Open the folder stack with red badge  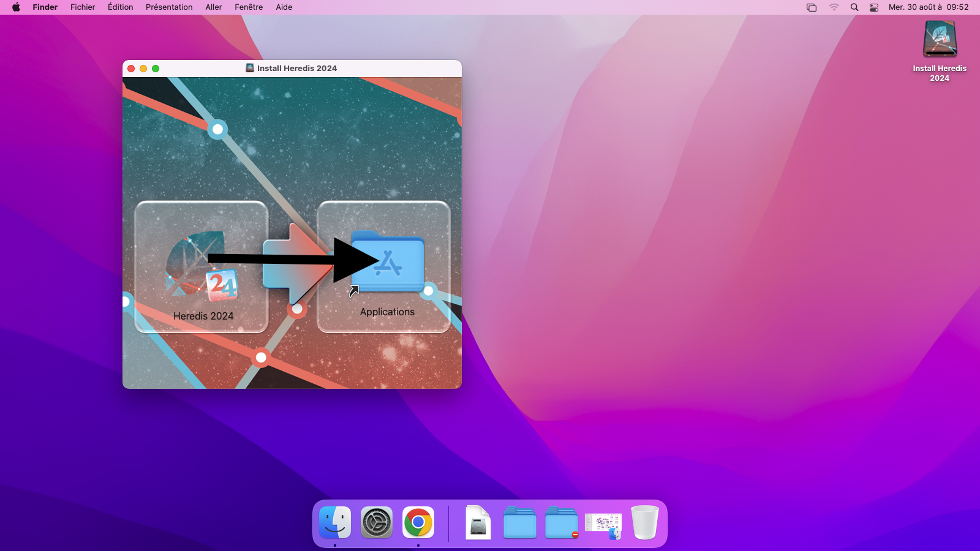(x=562, y=523)
